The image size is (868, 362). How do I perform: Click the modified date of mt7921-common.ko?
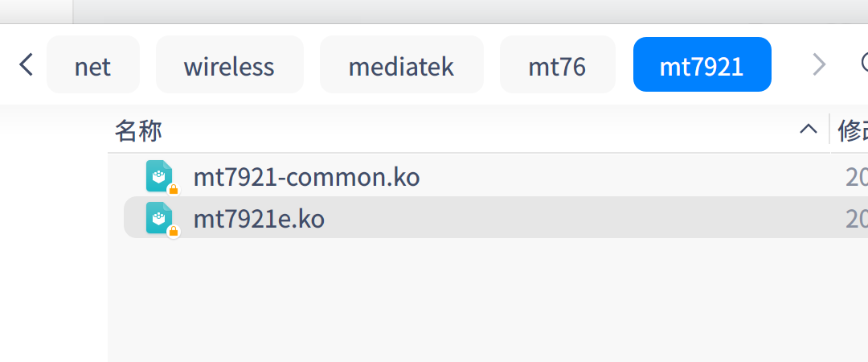tap(855, 177)
